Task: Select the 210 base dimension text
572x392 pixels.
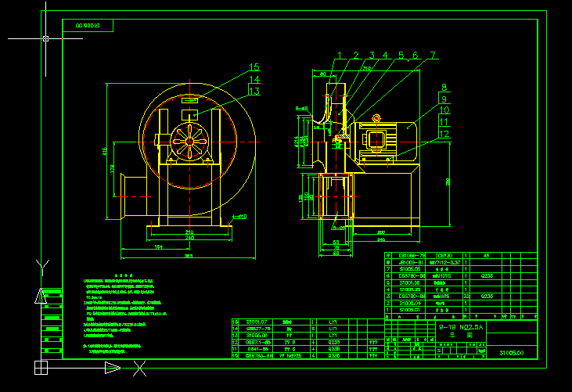Action: pos(189,232)
